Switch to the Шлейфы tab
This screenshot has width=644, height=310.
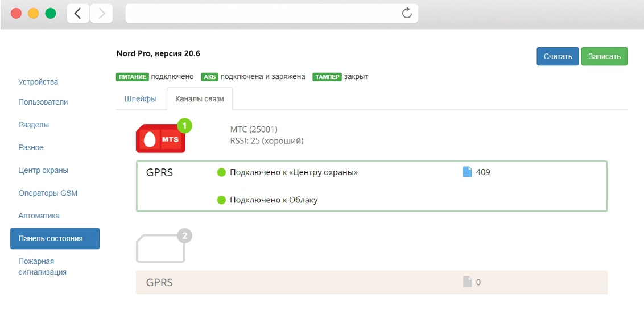(140, 98)
